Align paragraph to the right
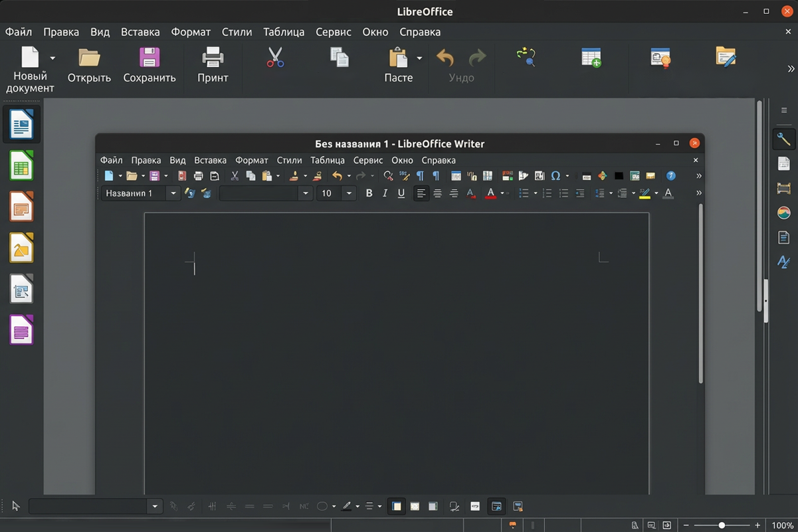This screenshot has height=532, width=798. (454, 193)
